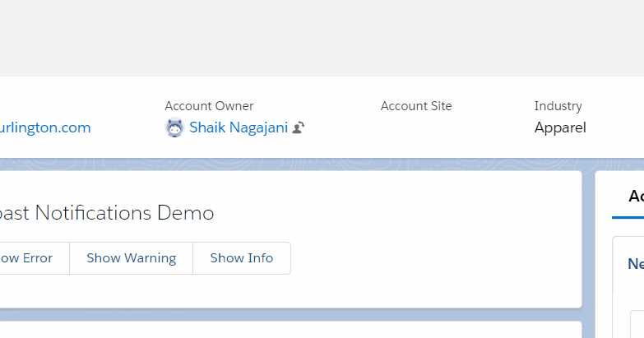Select the Apparel industry value
This screenshot has width=644, height=338.
point(560,127)
